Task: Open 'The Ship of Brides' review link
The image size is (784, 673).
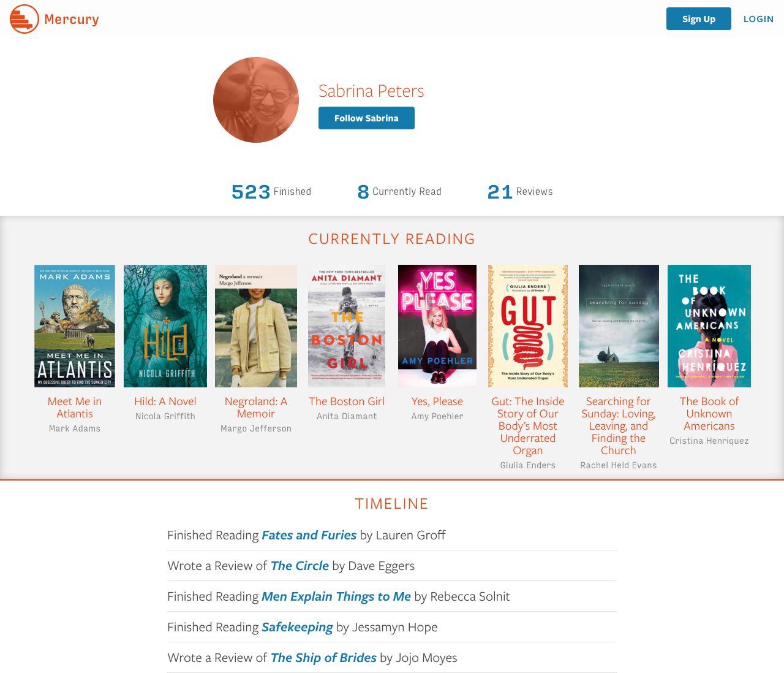Action: coord(324,658)
